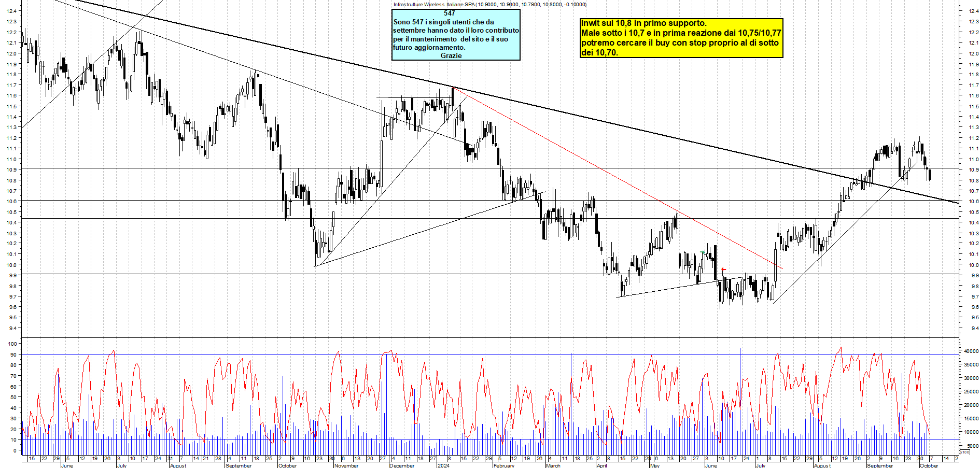Click the 40000 volume scale label
Viewport: 980px width, 468px height.
click(971, 351)
